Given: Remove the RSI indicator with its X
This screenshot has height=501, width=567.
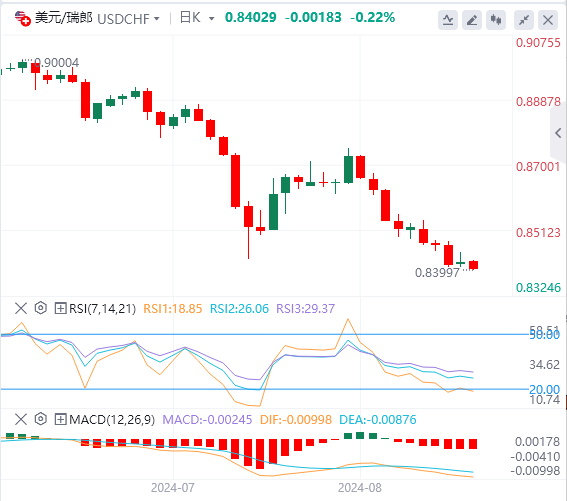Looking at the screenshot, I should (x=21, y=309).
